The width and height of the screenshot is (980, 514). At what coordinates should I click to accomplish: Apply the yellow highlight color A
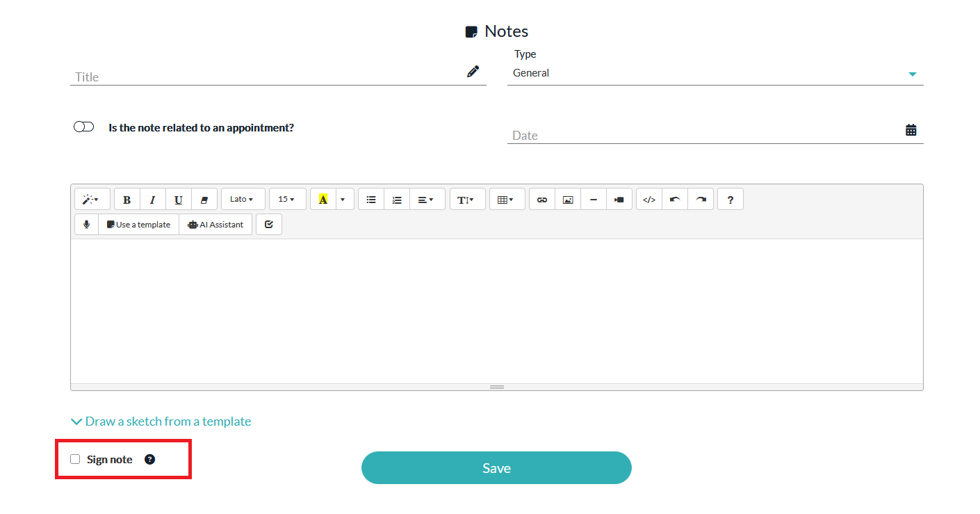(x=323, y=200)
